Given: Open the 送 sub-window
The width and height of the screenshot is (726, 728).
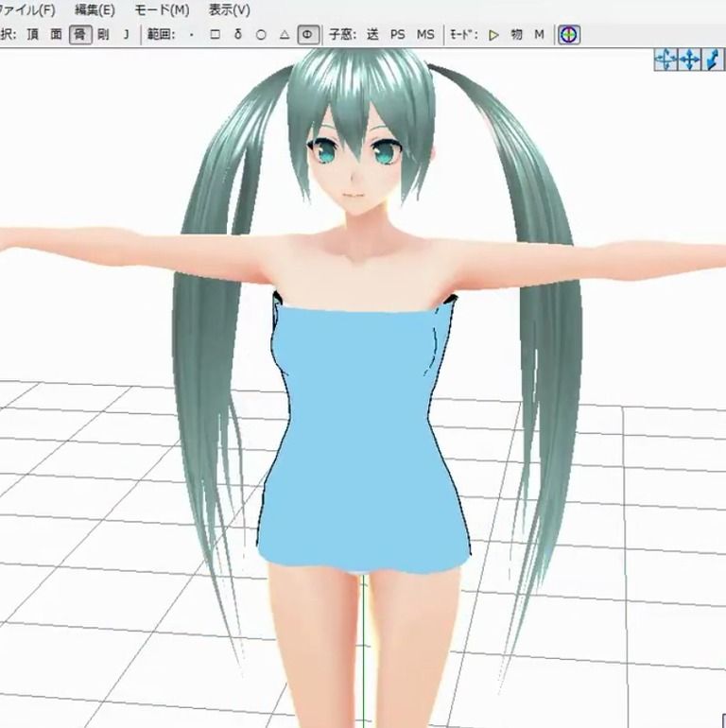Looking at the screenshot, I should coord(372,35).
